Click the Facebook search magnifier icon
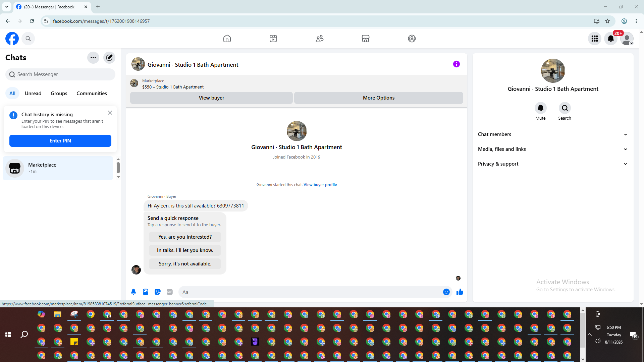This screenshot has height=362, width=644. coord(28,39)
